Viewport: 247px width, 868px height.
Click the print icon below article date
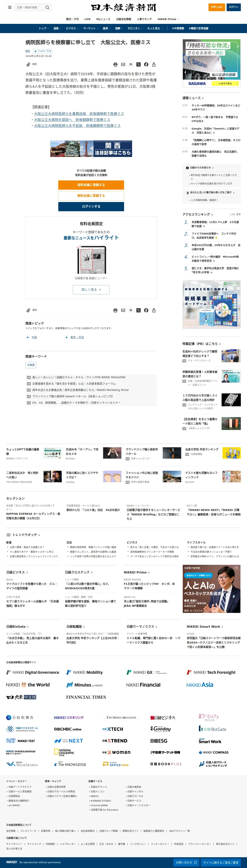pos(115,64)
